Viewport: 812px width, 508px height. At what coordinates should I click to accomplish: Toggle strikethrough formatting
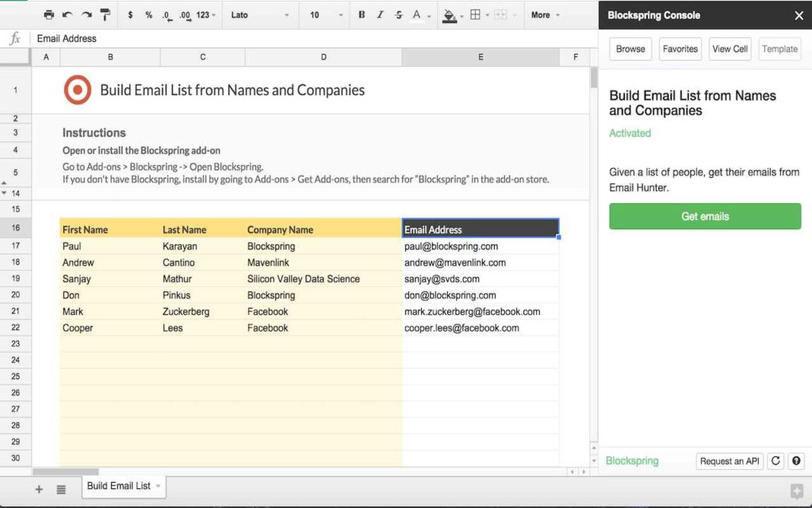click(x=396, y=15)
